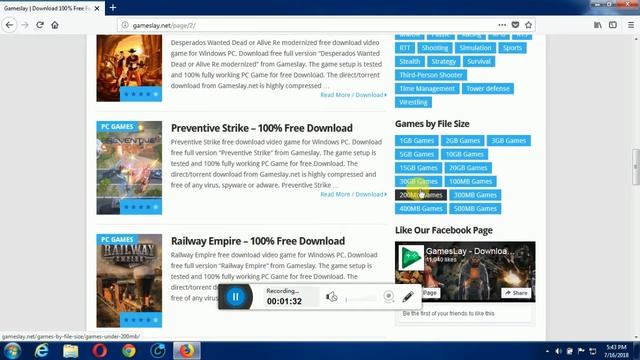640x360 pixels.
Task: Select PC GAMES label on Preventive Strike
Action: click(117, 127)
